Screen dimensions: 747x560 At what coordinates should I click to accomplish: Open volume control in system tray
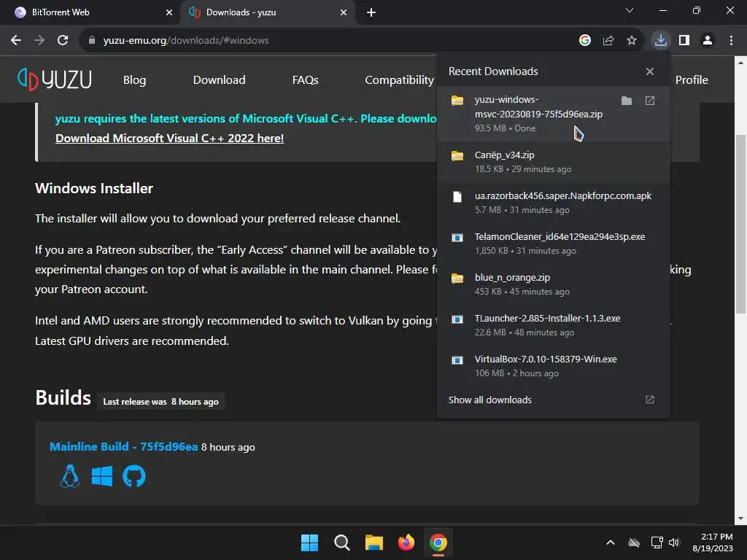pyautogui.click(x=674, y=542)
